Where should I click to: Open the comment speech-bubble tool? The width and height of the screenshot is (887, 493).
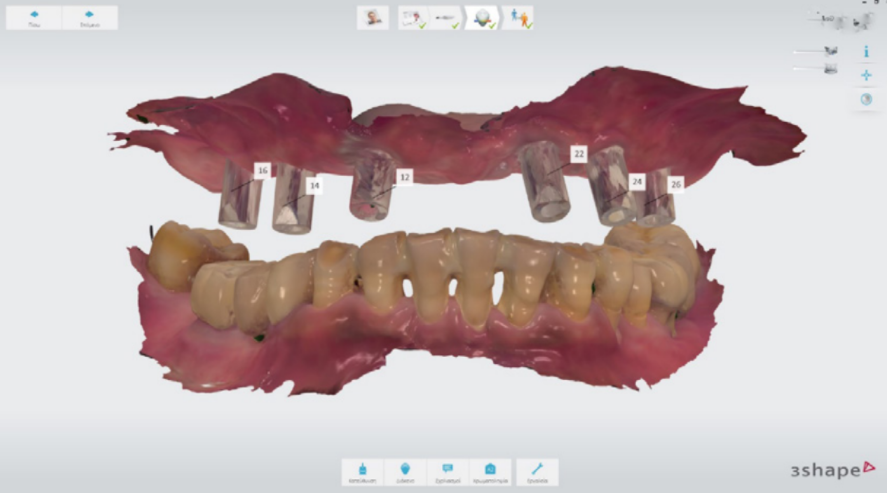[x=447, y=471]
